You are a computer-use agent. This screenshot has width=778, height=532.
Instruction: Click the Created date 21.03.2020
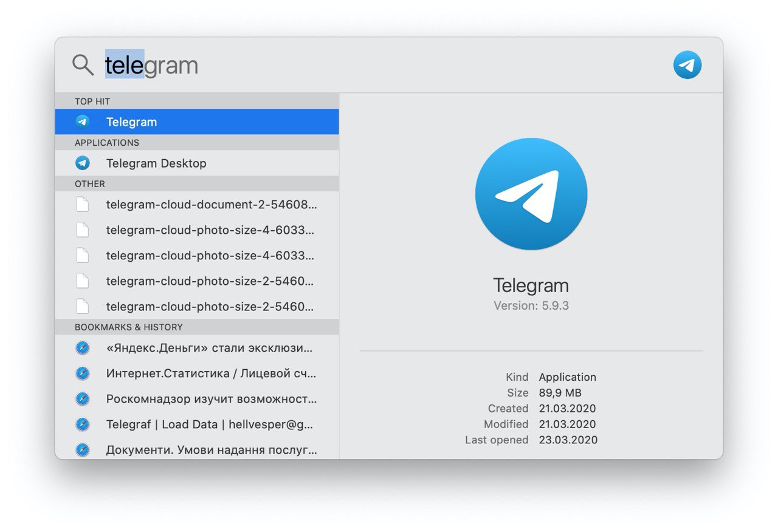click(568, 409)
